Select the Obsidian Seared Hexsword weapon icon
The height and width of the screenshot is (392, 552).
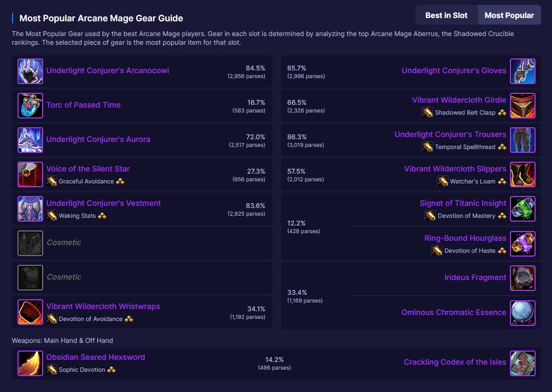pos(30,363)
